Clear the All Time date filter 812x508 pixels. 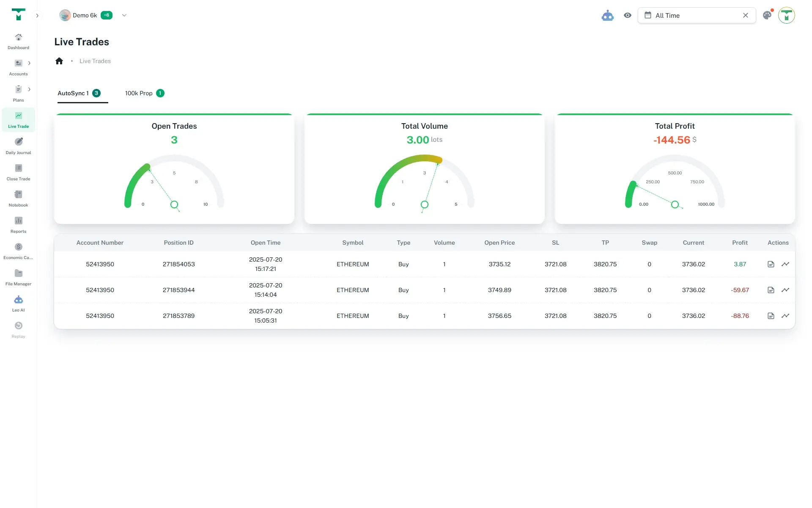click(745, 15)
